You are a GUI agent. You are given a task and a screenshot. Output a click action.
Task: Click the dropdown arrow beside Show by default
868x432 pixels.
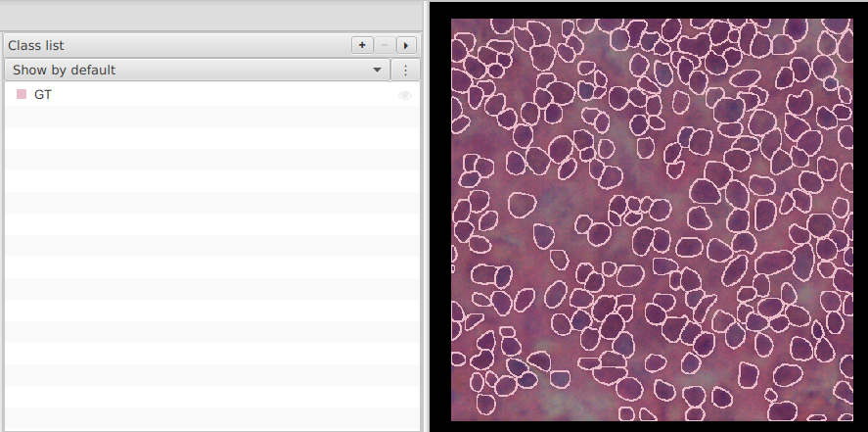click(377, 71)
